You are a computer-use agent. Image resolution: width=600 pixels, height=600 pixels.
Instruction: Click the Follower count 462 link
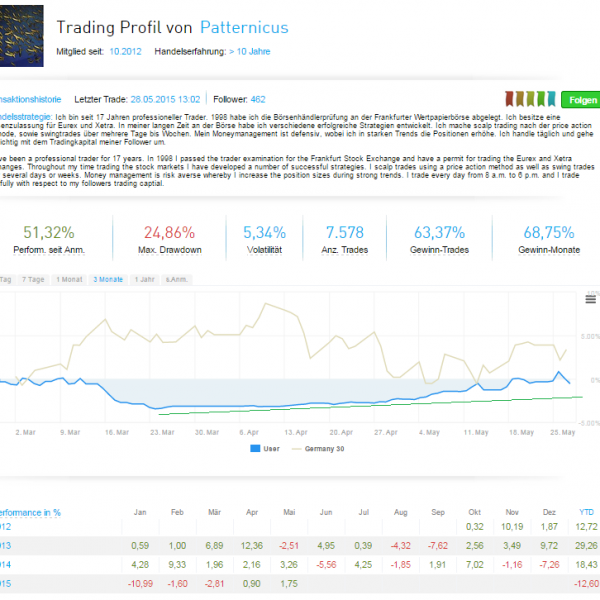258,99
